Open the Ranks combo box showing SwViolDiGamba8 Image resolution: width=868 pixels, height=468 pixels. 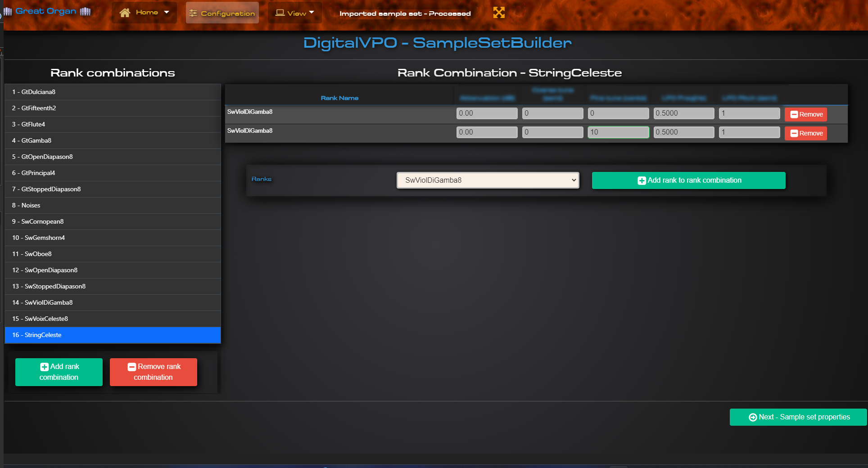pos(488,180)
